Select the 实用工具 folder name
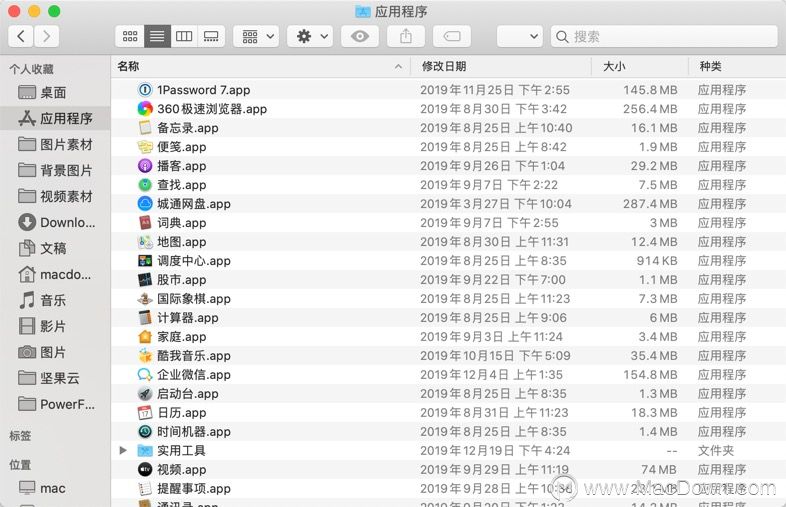786x507 pixels. 181,450
